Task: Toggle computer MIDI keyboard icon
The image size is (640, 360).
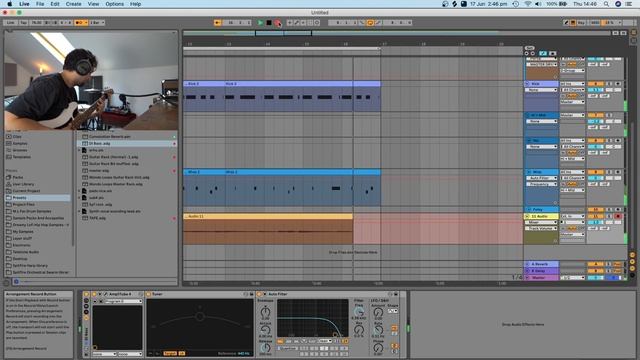Action: pyautogui.click(x=573, y=23)
